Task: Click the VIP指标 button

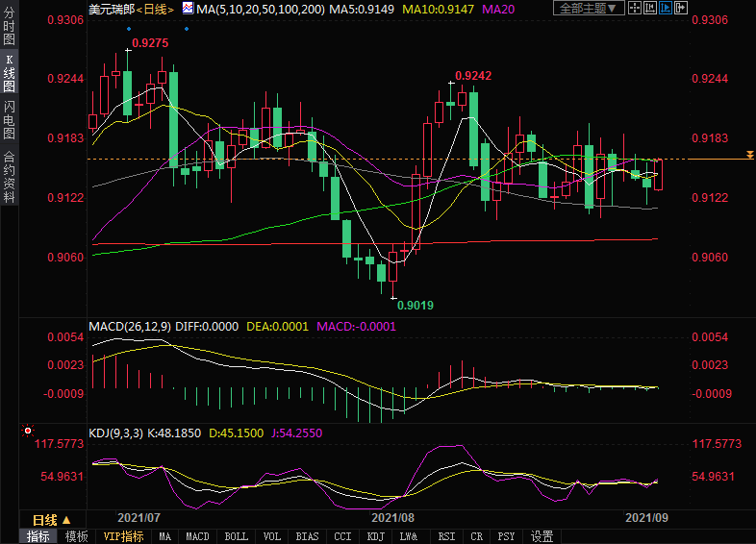Action: tap(123, 536)
